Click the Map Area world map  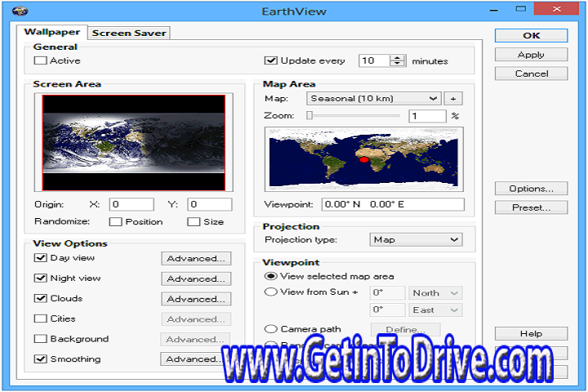point(363,159)
